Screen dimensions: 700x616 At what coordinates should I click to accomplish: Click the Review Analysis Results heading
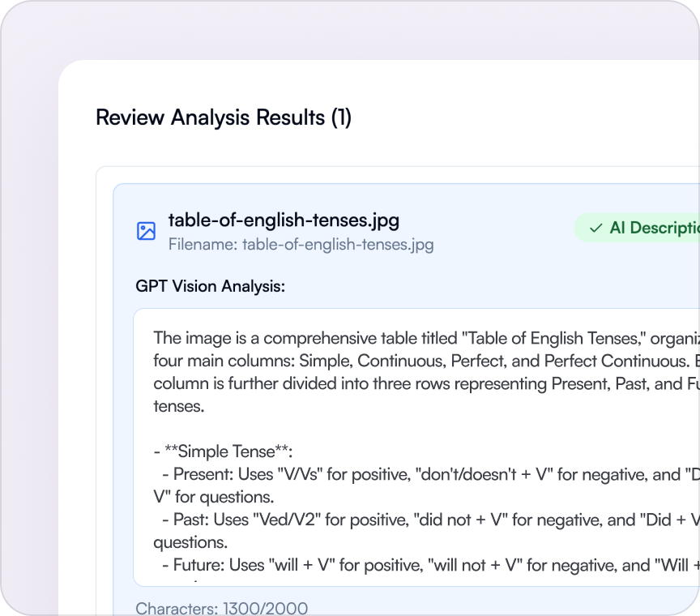point(224,118)
